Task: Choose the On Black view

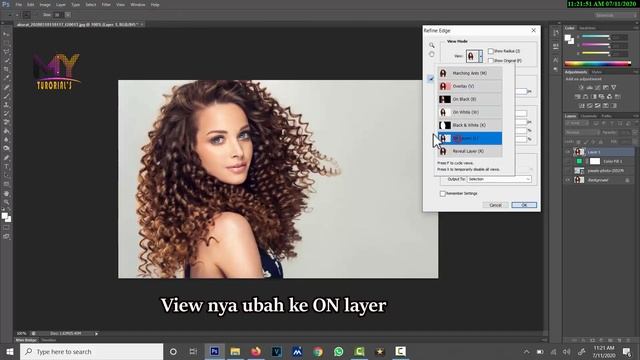Action: click(x=470, y=99)
